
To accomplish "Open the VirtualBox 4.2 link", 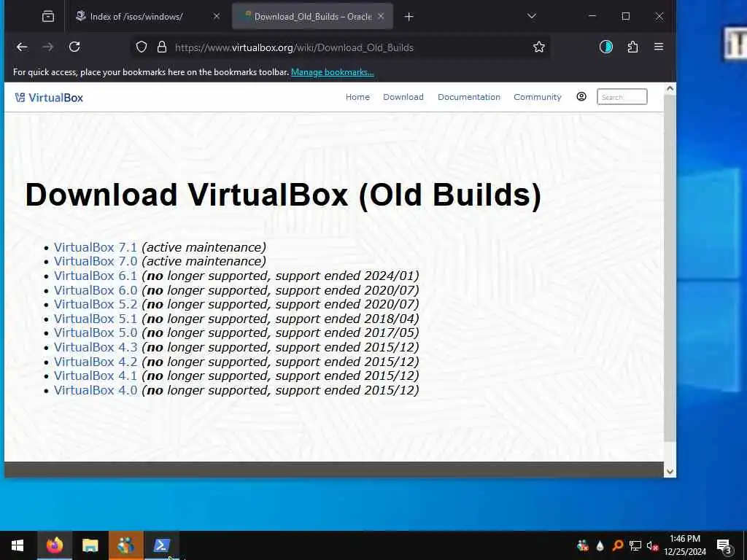I will (96, 362).
